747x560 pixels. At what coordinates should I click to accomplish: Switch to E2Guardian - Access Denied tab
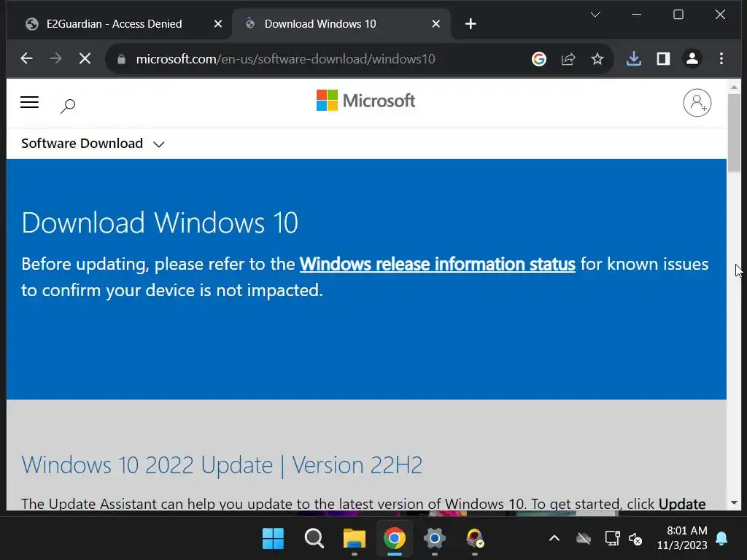[x=115, y=24]
